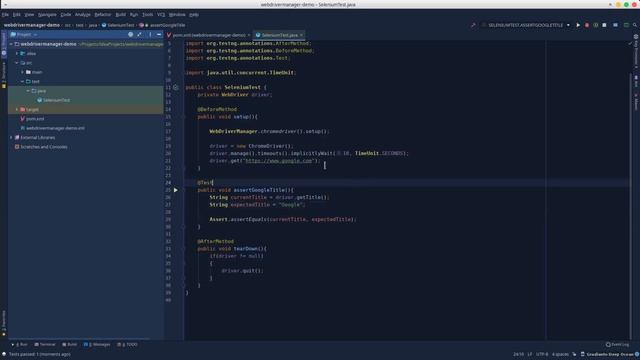The image size is (640, 360).
Task: Open the Edit menu
Action: tap(16, 15)
